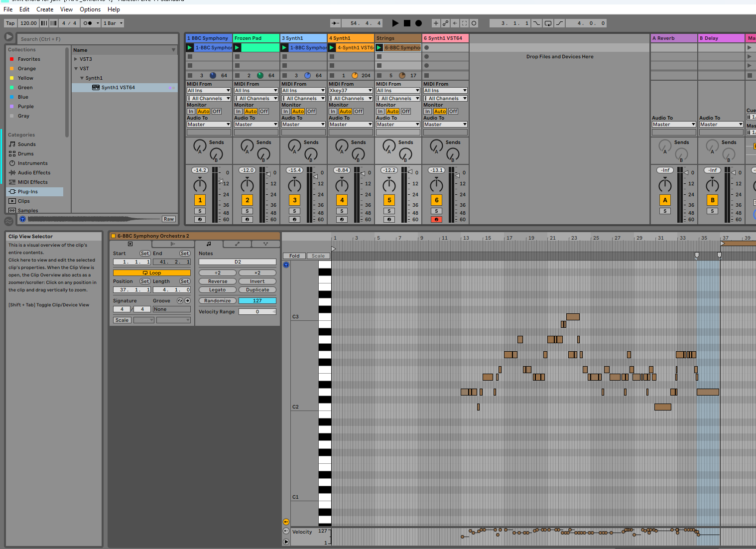This screenshot has height=549, width=756.
Task: Click the Raw preview button
Action: click(x=169, y=219)
